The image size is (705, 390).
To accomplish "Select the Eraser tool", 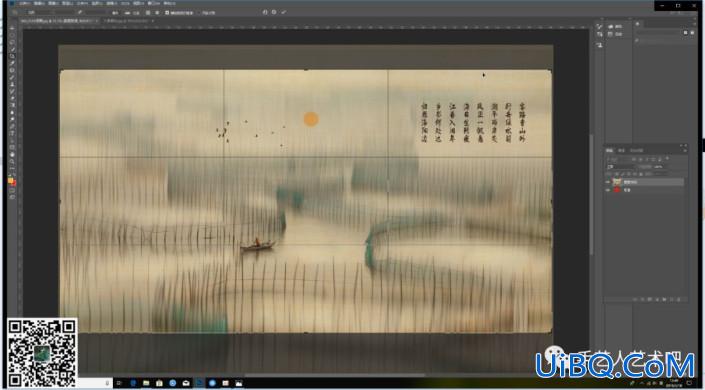I will coord(12,98).
